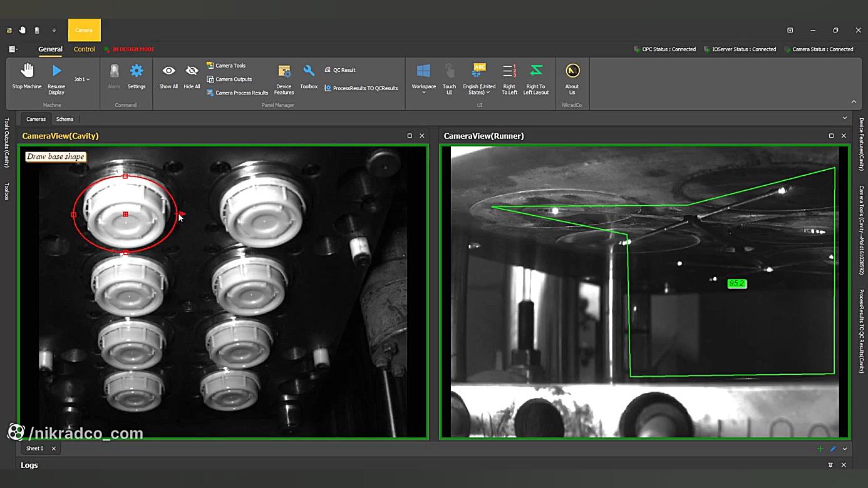Click OPC Status : Connected indicator
Screen dimensions: 868x488
[665, 49]
